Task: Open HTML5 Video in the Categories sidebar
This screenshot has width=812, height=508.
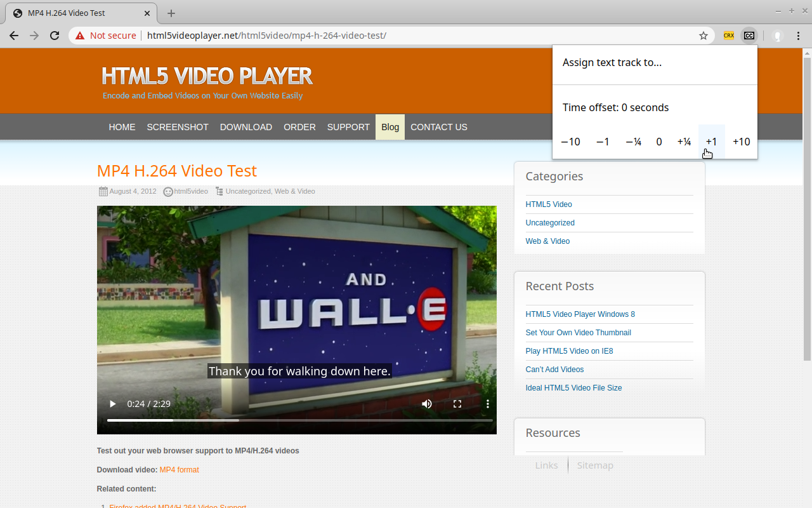Action: (x=549, y=204)
